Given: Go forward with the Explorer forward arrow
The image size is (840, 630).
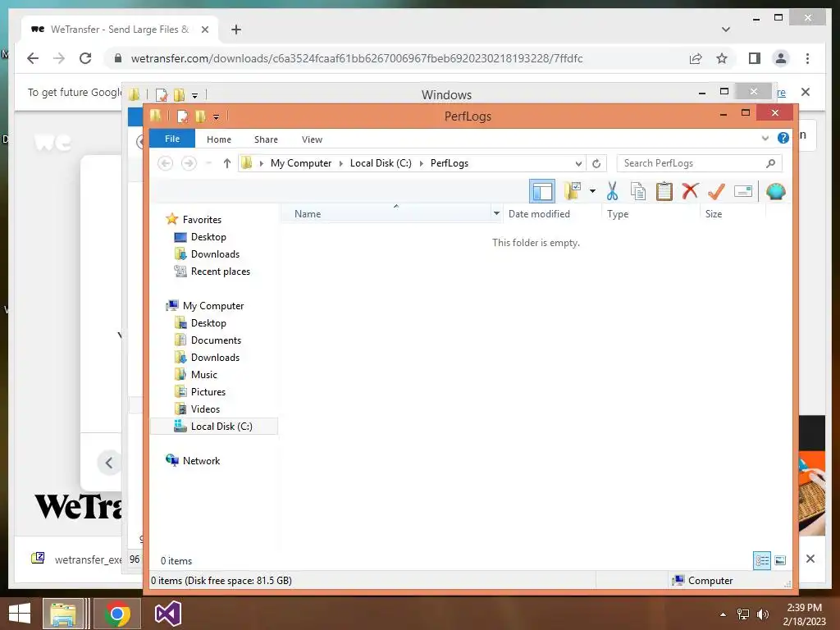Looking at the screenshot, I should click(x=189, y=163).
